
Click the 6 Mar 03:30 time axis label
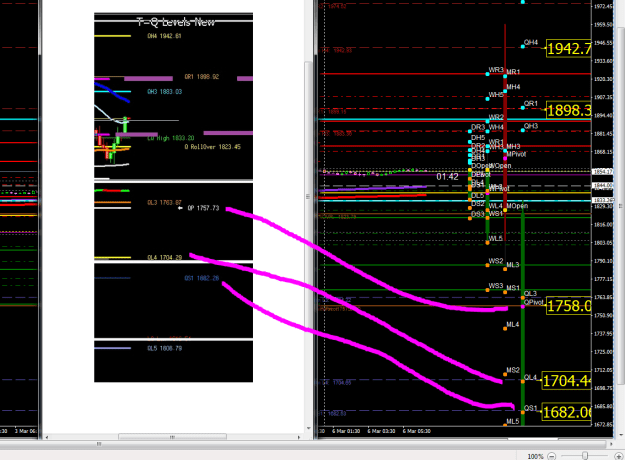[x=381, y=431]
